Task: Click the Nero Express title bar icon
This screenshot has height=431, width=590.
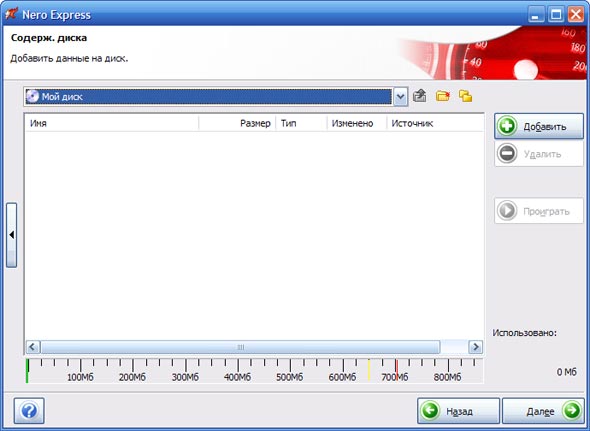Action: pos(12,14)
